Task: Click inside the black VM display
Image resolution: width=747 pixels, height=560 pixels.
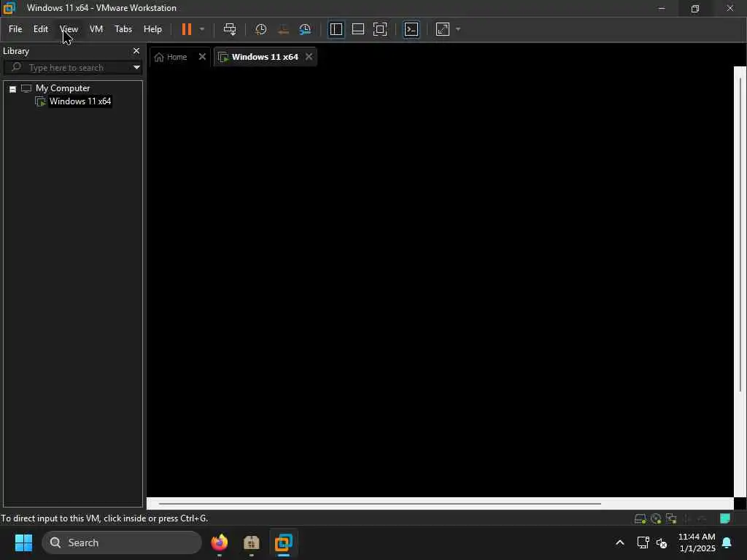Action: (440, 282)
